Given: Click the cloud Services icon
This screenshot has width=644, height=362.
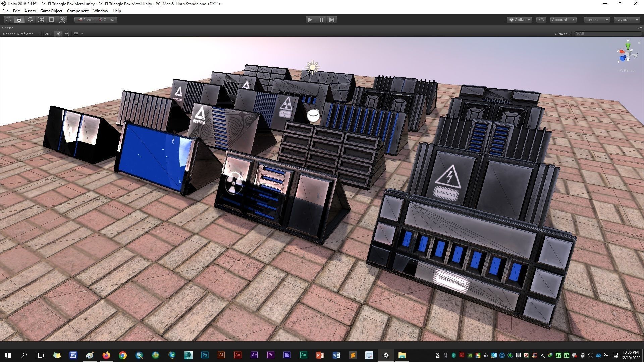Looking at the screenshot, I should (x=541, y=20).
